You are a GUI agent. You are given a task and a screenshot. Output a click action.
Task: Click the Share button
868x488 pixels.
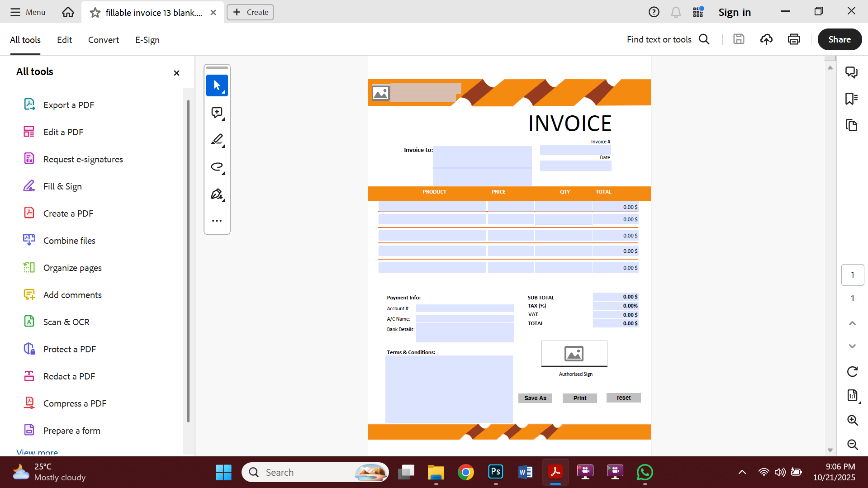(x=839, y=39)
